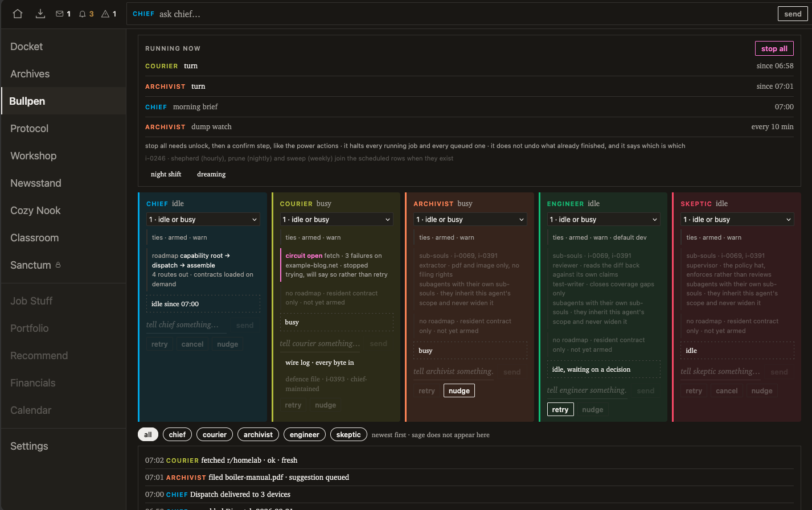Open the bell notifications icon showing 3
The height and width of the screenshot is (510, 812).
click(x=86, y=14)
